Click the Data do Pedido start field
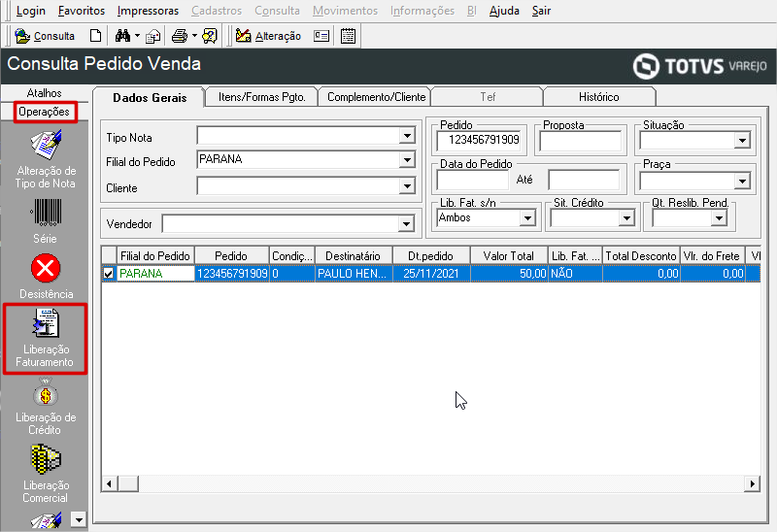The width and height of the screenshot is (777, 532). (473, 181)
